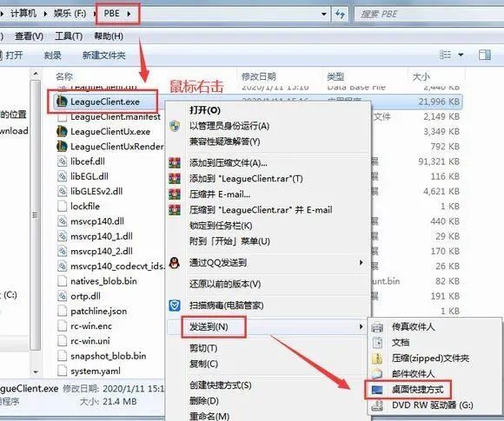Click the LeagueClientUx.exe application icon
The image size is (504, 421).
pos(62,131)
